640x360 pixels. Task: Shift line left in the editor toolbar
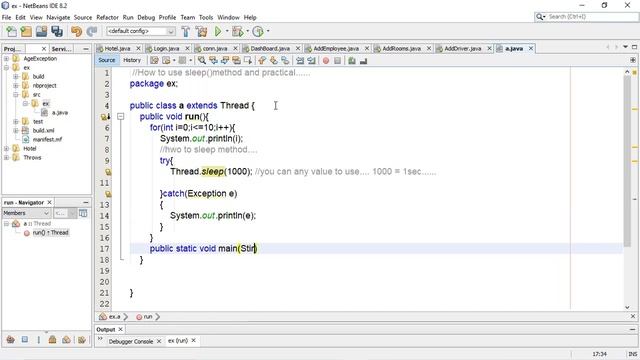(x=300, y=60)
